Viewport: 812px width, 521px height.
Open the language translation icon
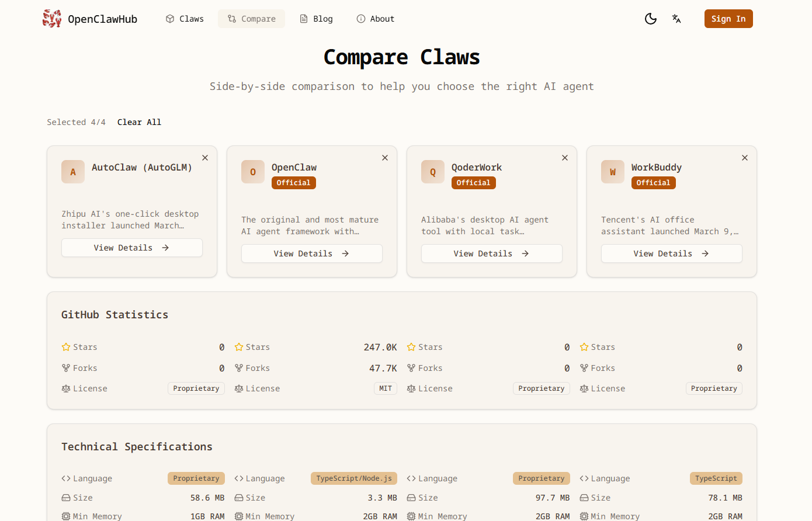676,19
